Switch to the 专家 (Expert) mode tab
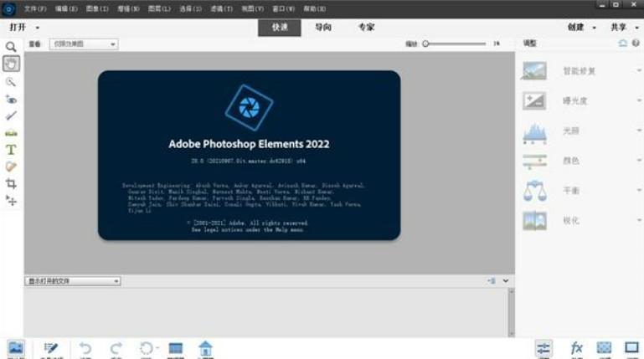Screen dimensions: 644x359 coord(366,28)
